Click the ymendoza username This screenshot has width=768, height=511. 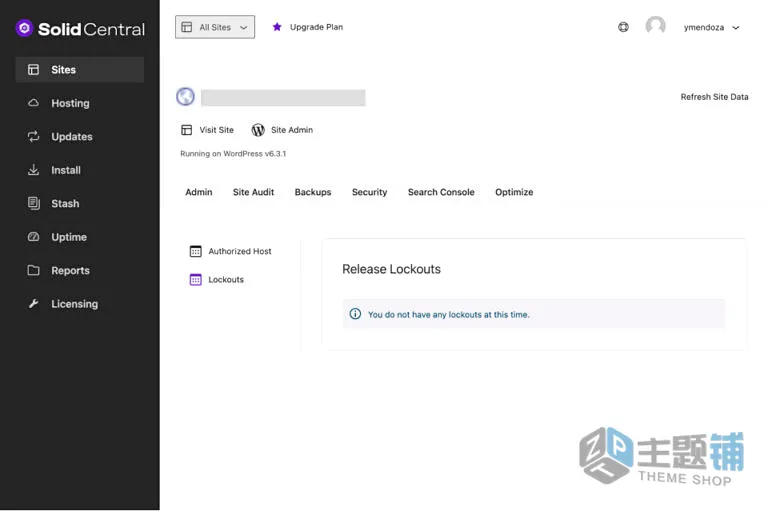(x=704, y=27)
